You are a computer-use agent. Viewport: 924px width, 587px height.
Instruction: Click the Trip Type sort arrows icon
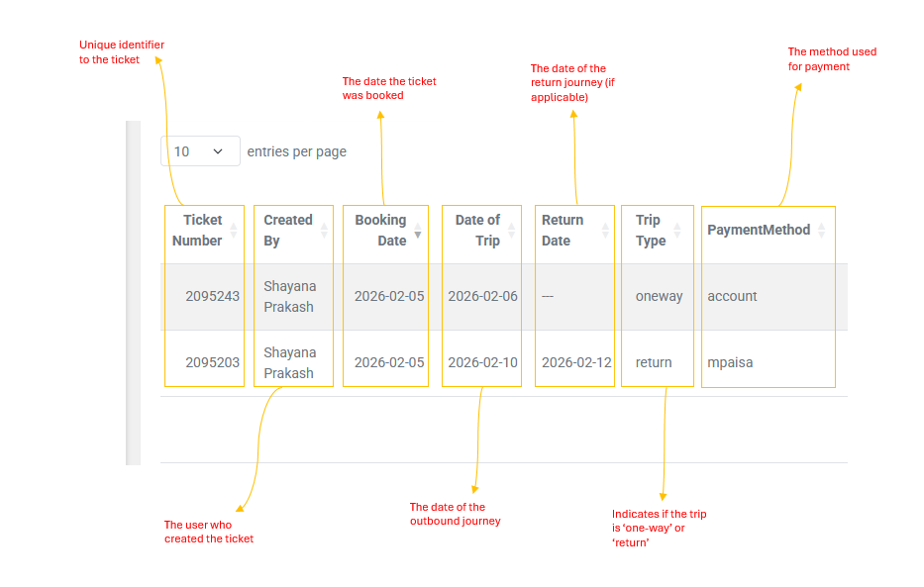[677, 231]
